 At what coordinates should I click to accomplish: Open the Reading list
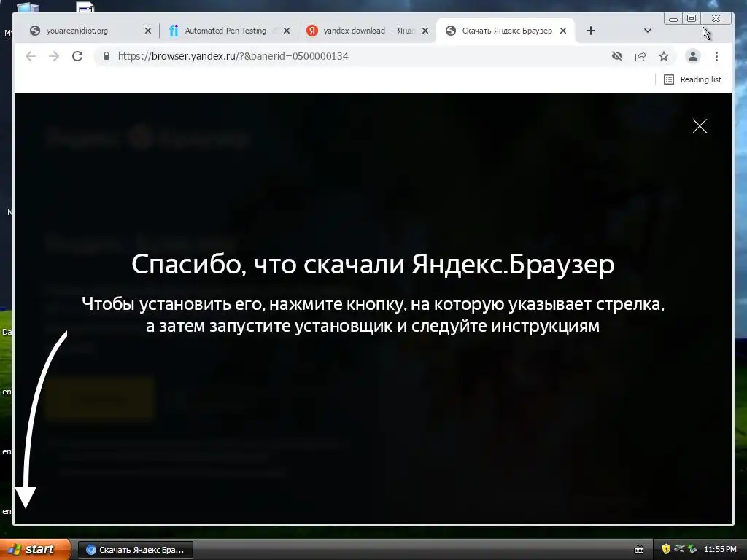click(693, 79)
